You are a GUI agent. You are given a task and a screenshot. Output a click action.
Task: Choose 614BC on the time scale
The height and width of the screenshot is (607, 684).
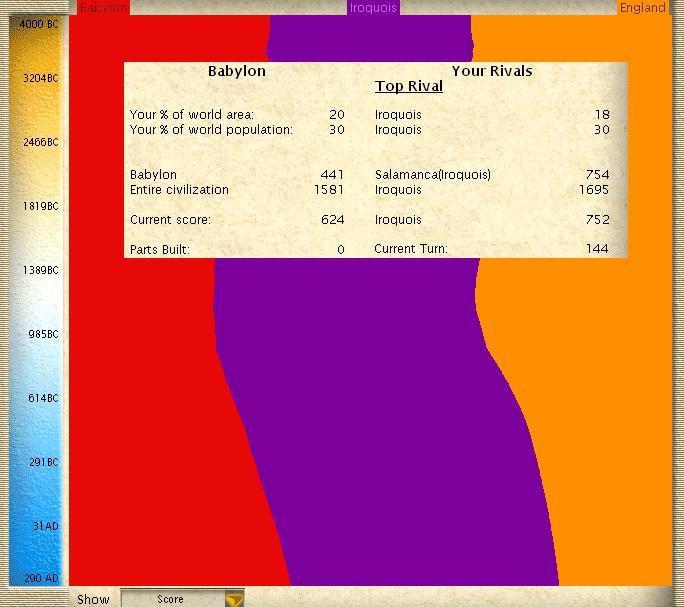(41, 398)
